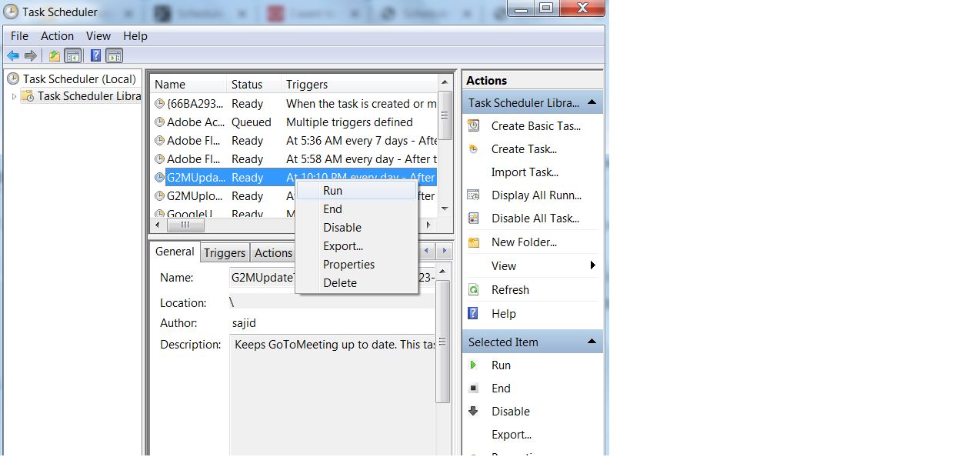
Task: Click the blue Help toolbar icon
Action: [95, 55]
